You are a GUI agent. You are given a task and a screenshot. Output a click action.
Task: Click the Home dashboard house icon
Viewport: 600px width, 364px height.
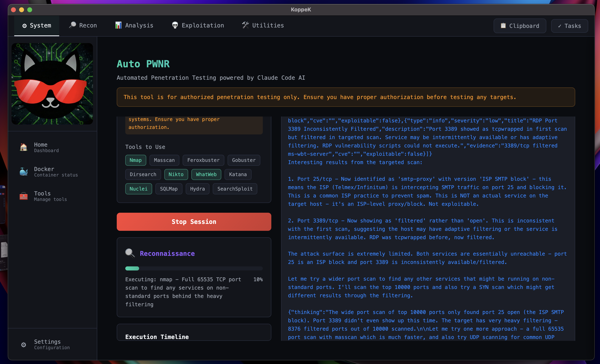(x=23, y=147)
